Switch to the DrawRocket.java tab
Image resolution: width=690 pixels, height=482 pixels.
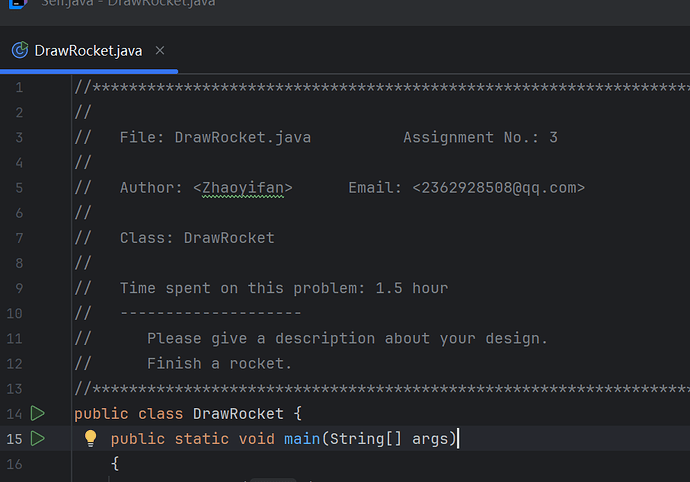[x=88, y=51]
